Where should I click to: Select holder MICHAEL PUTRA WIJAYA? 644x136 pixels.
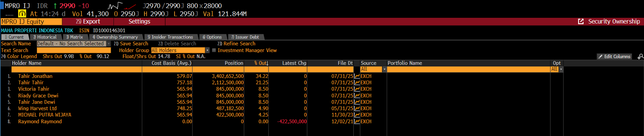point(45,115)
